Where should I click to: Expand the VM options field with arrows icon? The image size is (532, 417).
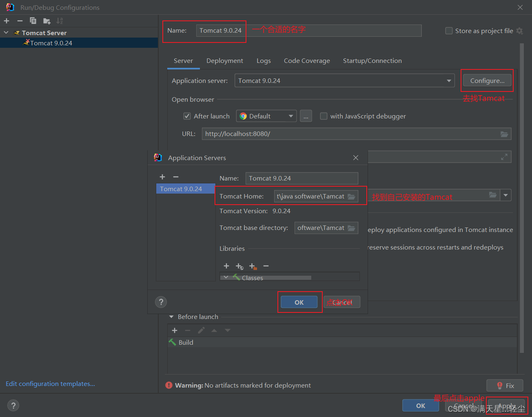click(x=504, y=156)
